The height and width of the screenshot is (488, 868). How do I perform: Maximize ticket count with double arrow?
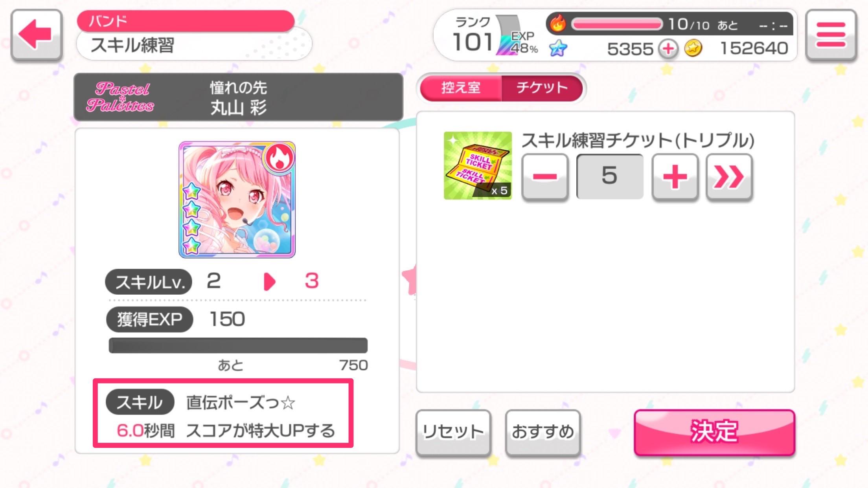pos(729,177)
